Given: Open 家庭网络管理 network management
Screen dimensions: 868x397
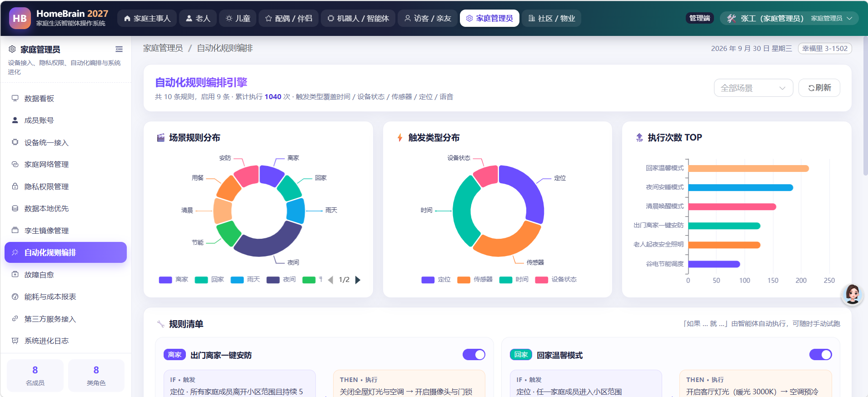Looking at the screenshot, I should [x=65, y=164].
